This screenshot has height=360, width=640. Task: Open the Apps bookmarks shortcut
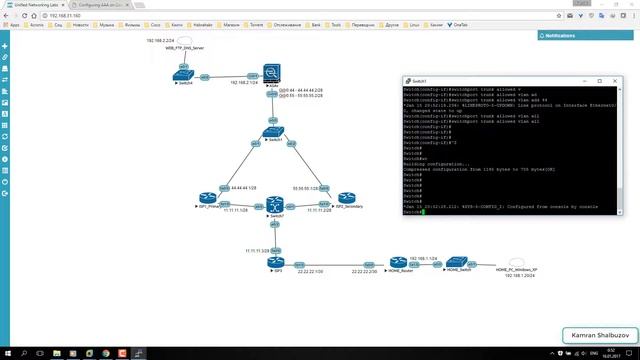(x=11, y=25)
